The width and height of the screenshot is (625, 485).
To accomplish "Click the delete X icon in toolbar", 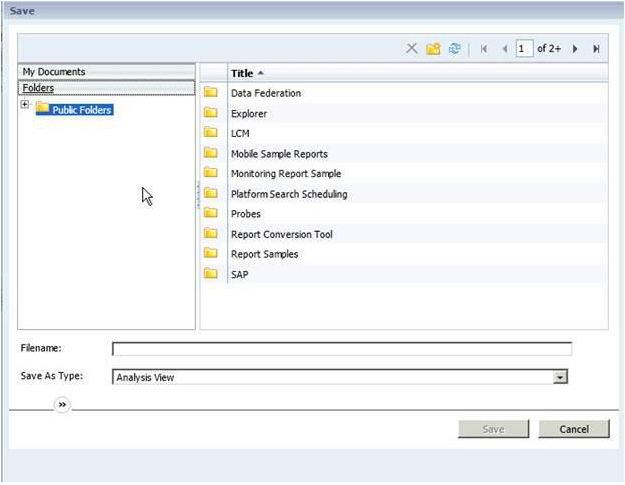I will [x=411, y=49].
